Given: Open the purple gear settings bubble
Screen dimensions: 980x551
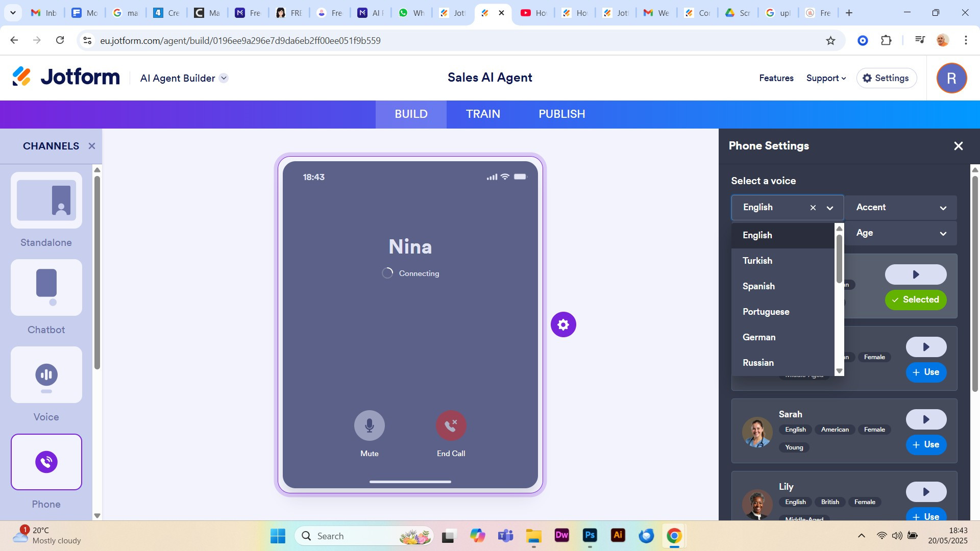Looking at the screenshot, I should pyautogui.click(x=563, y=324).
